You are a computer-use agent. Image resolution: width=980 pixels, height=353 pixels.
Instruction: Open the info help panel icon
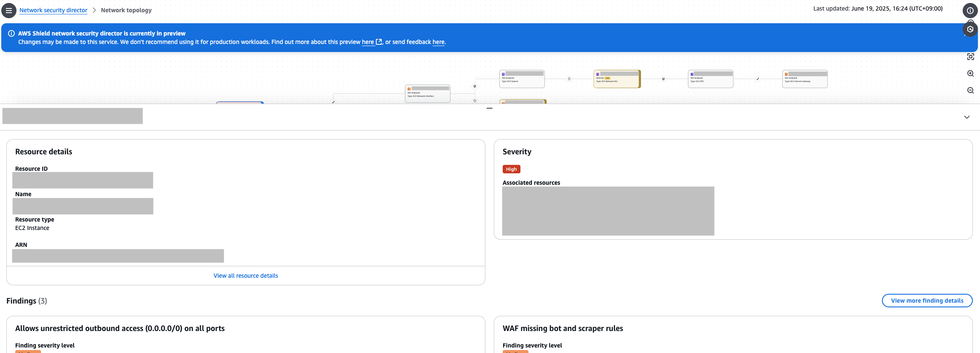tap(970, 11)
